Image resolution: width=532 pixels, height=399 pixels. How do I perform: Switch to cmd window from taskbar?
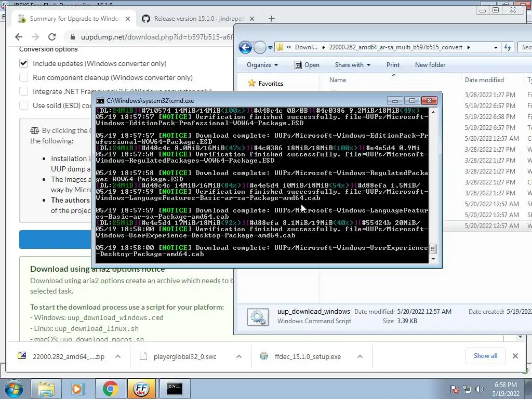[x=175, y=389]
